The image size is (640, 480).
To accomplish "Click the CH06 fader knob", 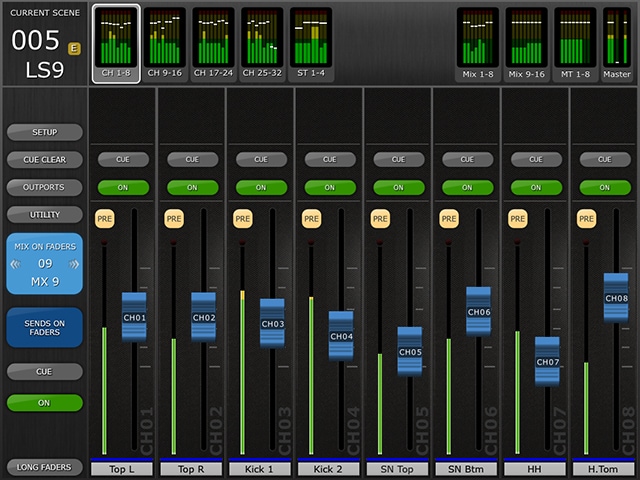I will [478, 312].
